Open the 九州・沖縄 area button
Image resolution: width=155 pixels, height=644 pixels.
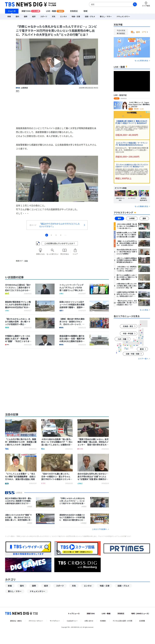[x=123, y=339]
